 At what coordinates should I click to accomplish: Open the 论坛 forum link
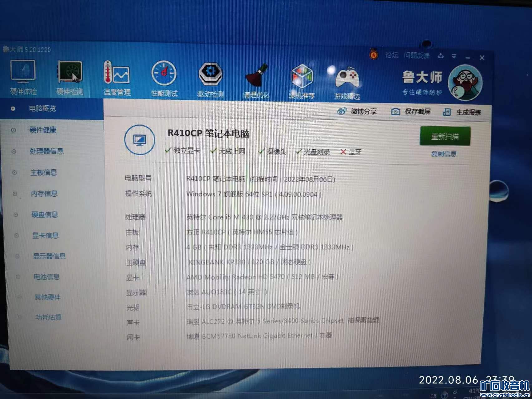[392, 55]
